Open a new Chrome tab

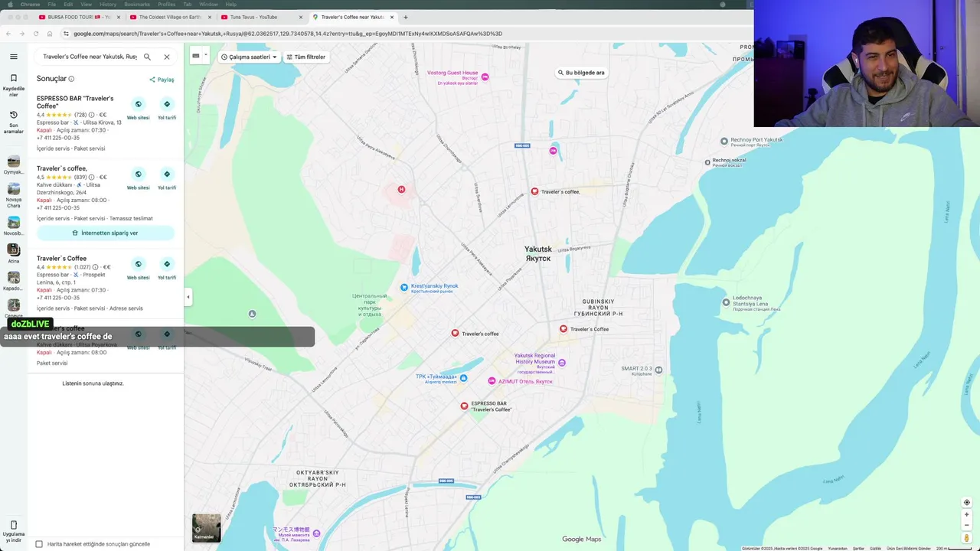coord(406,17)
